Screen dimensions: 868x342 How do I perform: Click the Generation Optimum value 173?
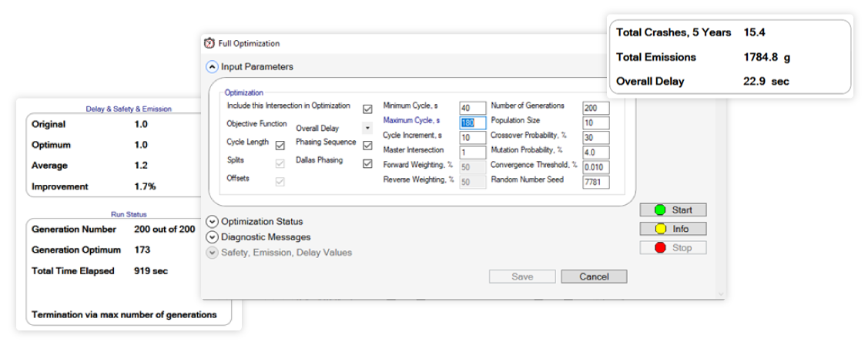click(142, 250)
